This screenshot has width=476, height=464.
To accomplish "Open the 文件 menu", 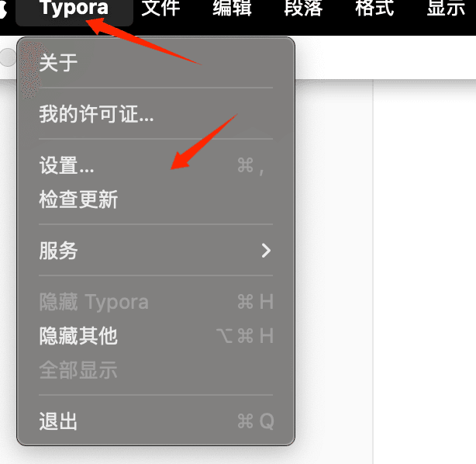I will [x=161, y=8].
